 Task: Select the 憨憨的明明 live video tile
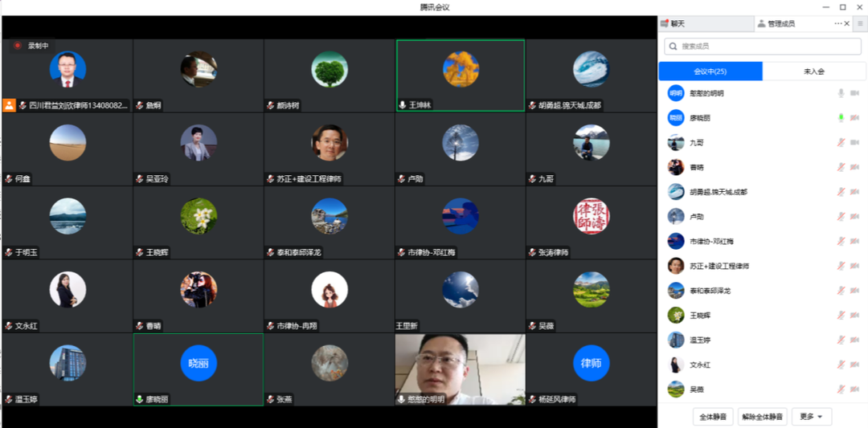point(460,369)
